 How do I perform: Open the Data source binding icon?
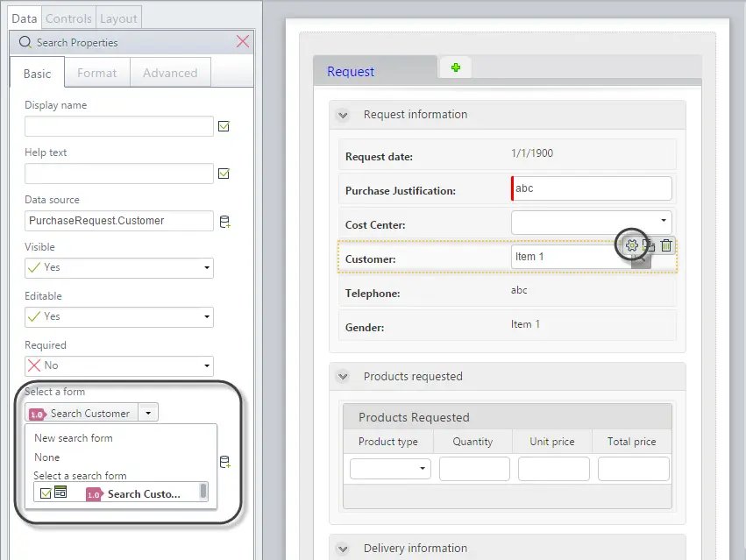tap(224, 222)
